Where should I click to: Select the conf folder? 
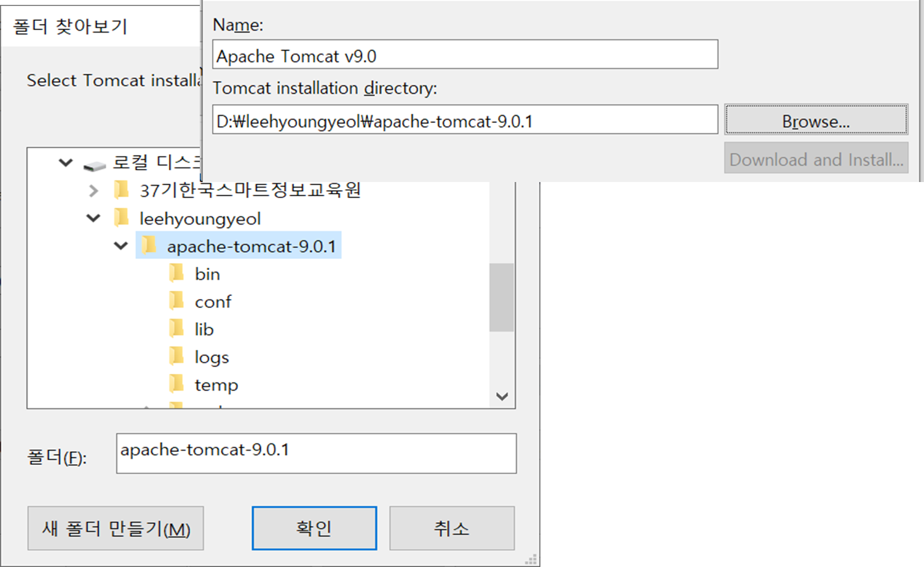click(x=213, y=302)
